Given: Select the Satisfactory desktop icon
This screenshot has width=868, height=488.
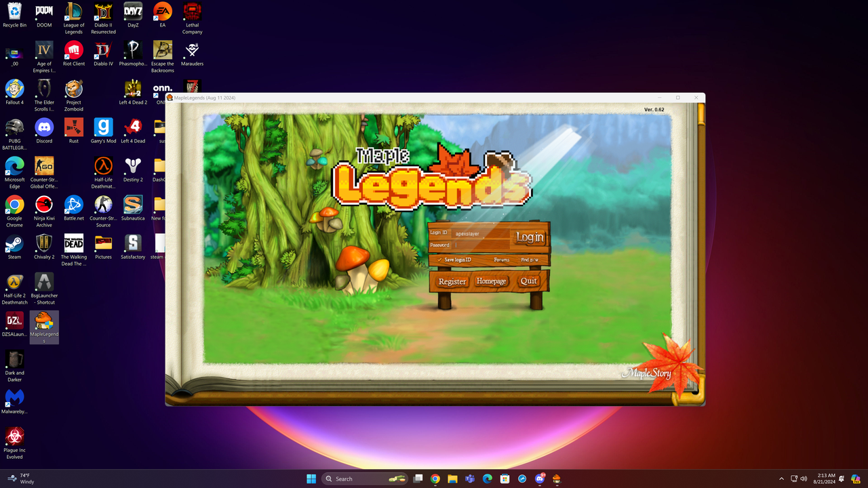Looking at the screenshot, I should pyautogui.click(x=133, y=247).
